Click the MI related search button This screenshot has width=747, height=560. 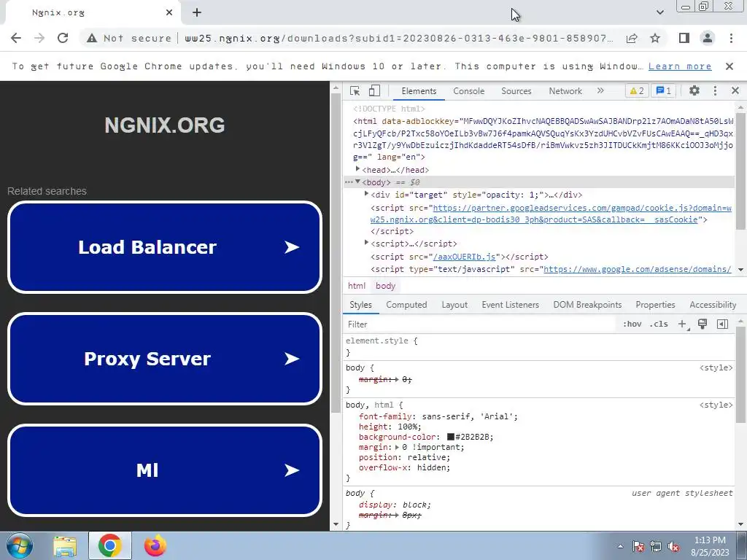pyautogui.click(x=165, y=470)
